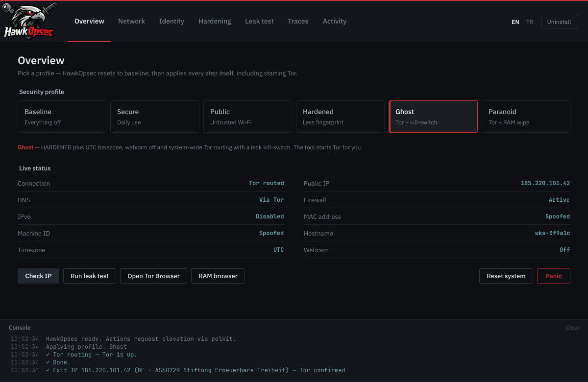Screen dimensions: 588x382
Task: Click the Timezone 'UTC' value
Action: pyautogui.click(x=279, y=250)
